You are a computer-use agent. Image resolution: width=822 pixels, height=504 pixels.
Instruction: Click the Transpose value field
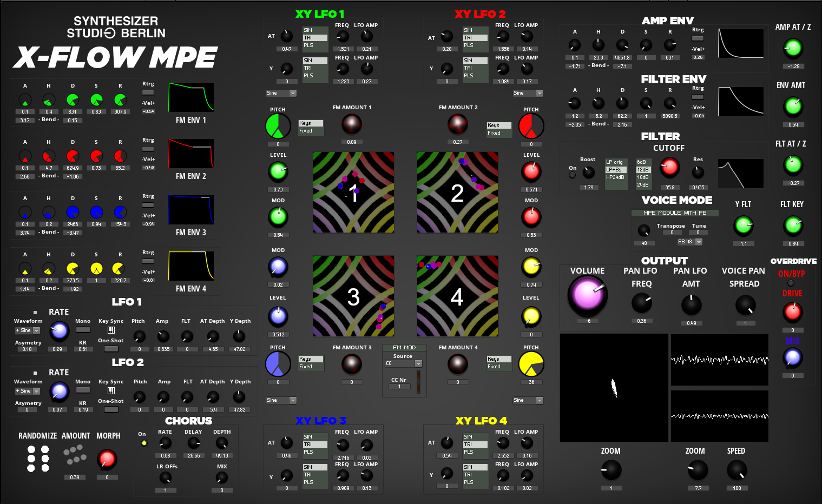(x=672, y=233)
